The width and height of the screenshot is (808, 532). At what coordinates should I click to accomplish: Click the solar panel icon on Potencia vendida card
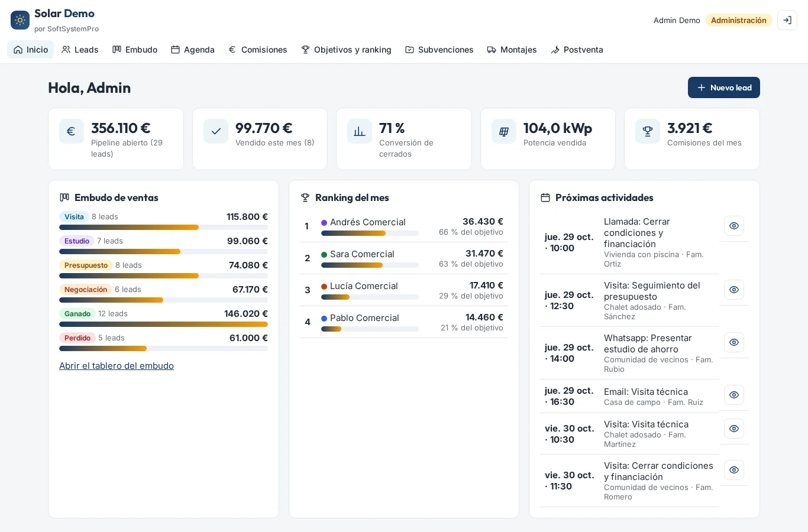[504, 131]
